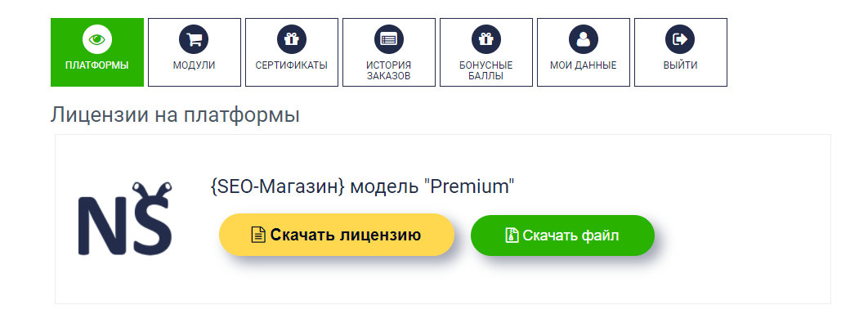Image resolution: width=868 pixels, height=314 pixels.
Task: Click document icon on Скачать лицензию button
Action: click(x=258, y=235)
